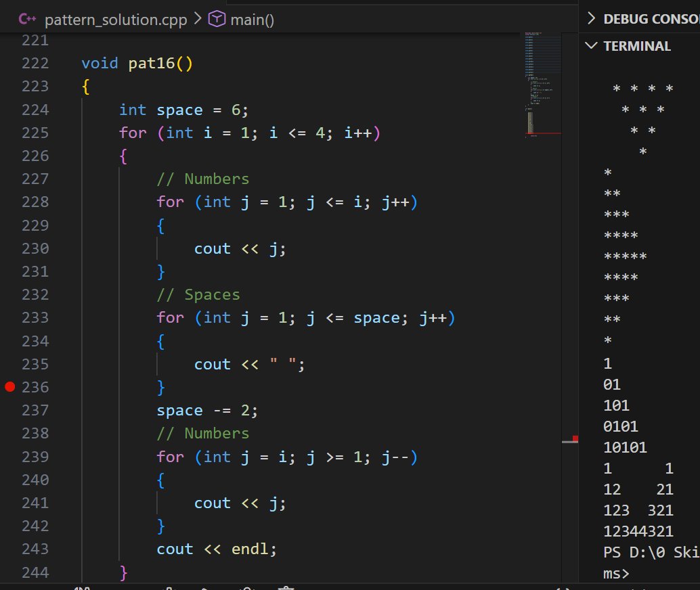Click the code minimap overview

(x=543, y=85)
